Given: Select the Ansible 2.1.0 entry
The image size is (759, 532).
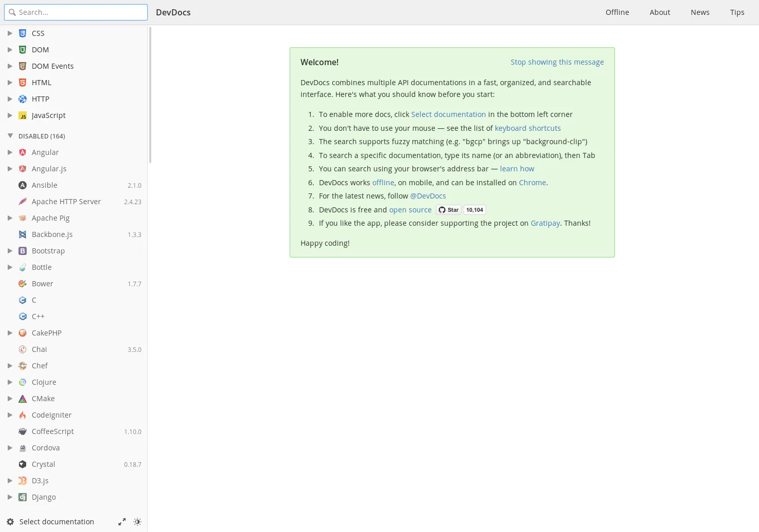Looking at the screenshot, I should (74, 185).
